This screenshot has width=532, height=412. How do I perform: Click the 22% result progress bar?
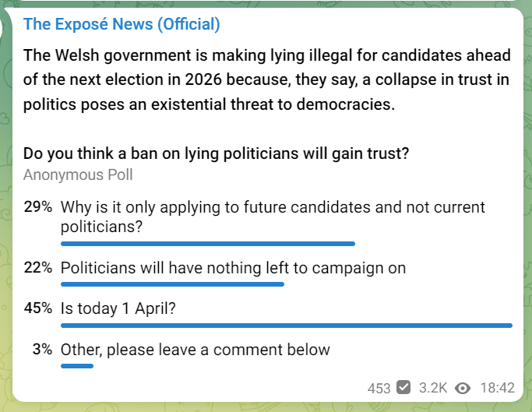pyautogui.click(x=172, y=284)
